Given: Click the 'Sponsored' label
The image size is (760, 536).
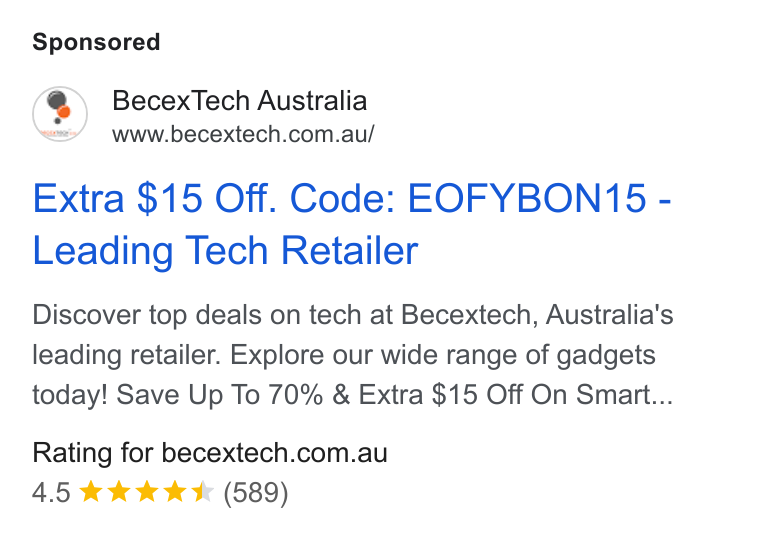Looking at the screenshot, I should click(96, 42).
